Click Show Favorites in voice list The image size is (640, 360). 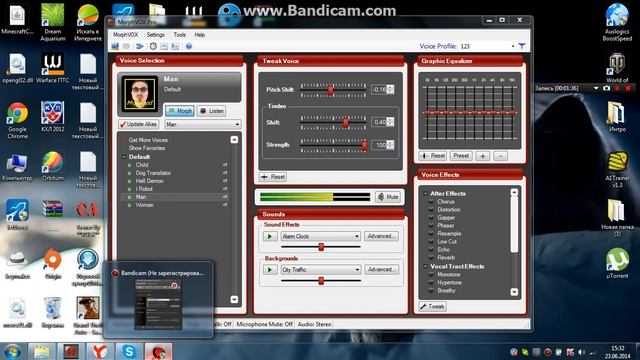pos(147,148)
